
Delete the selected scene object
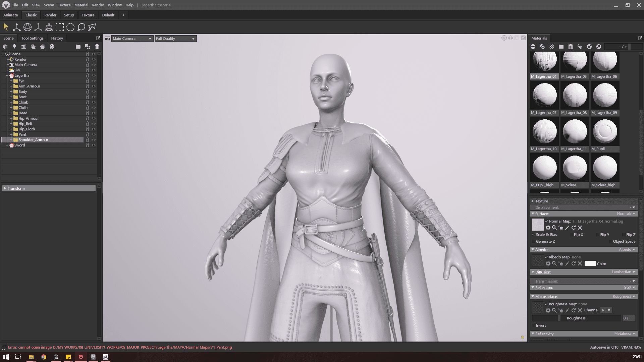97,47
